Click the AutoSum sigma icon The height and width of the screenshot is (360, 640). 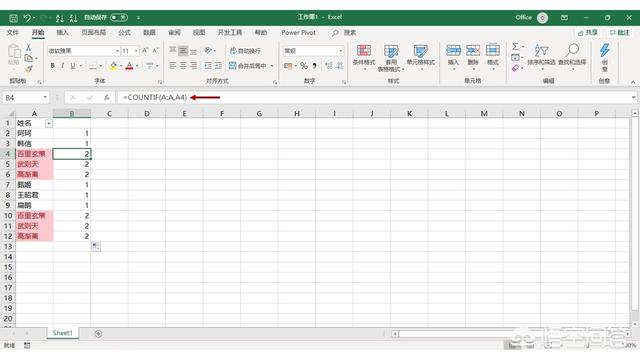pyautogui.click(x=516, y=47)
